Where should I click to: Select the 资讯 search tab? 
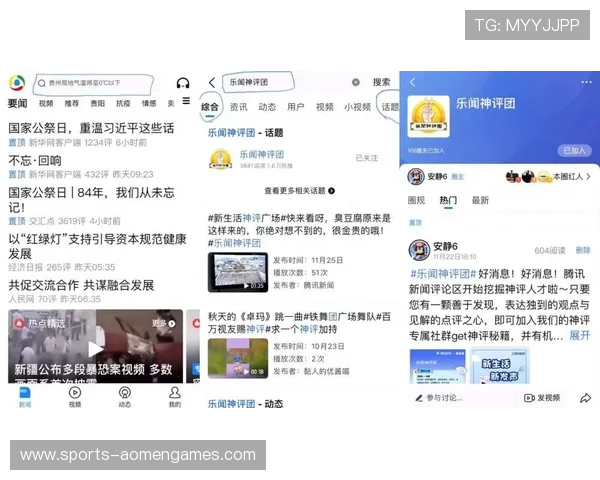[238, 107]
